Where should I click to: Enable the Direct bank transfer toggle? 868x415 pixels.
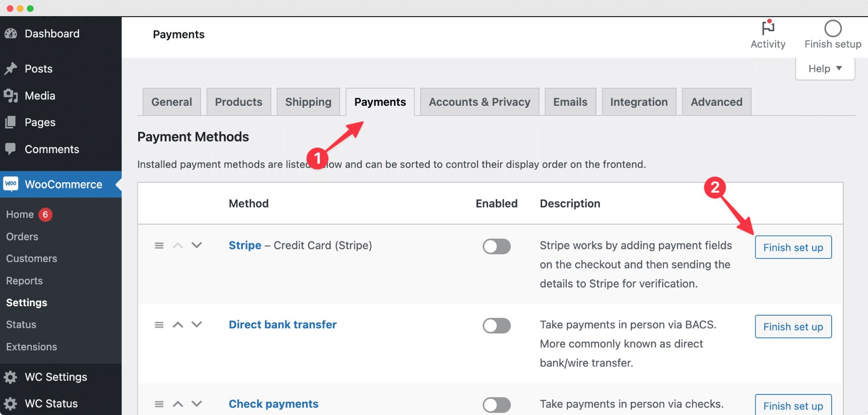click(x=496, y=325)
